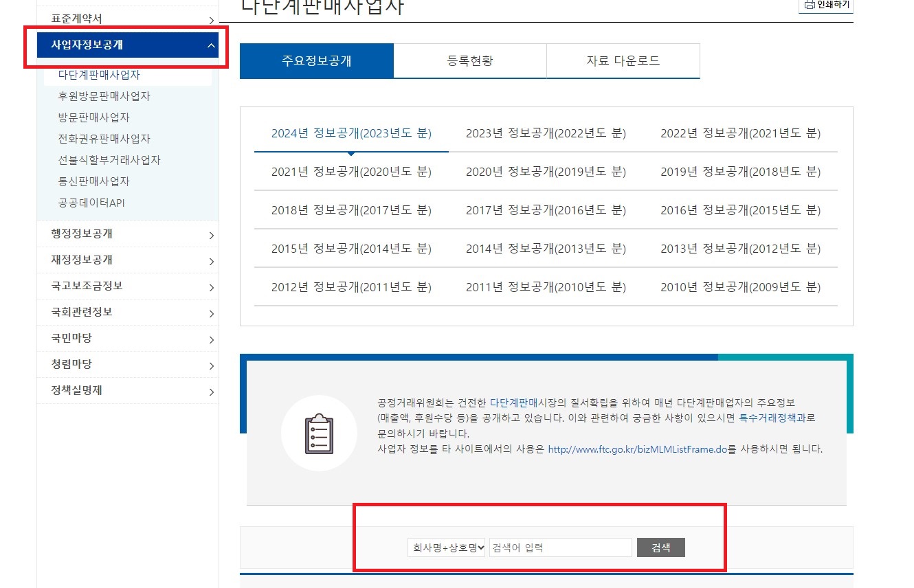Expand the 재정정보공개 menu
Image resolution: width=914 pixels, height=588 pixels.
128,260
